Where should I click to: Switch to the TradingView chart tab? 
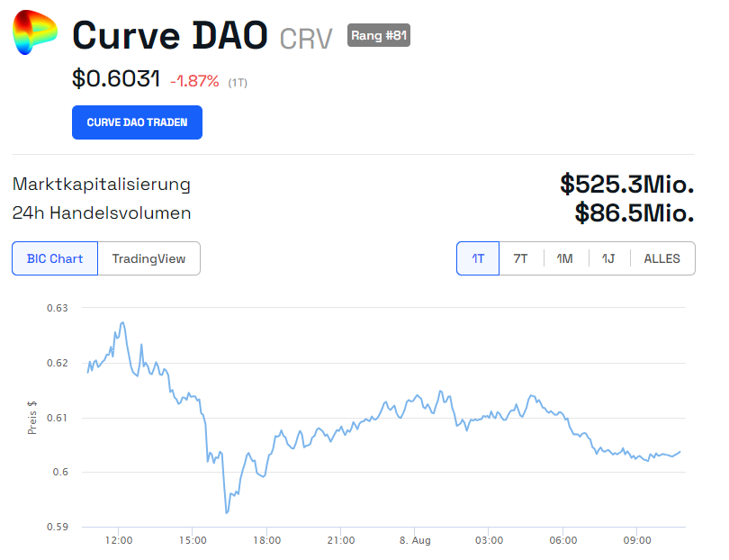coord(149,257)
